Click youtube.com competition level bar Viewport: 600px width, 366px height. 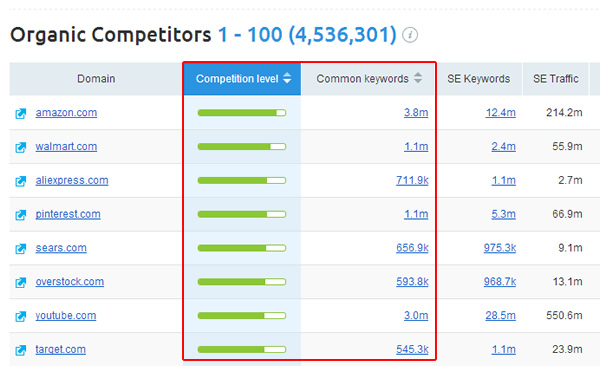[242, 315]
